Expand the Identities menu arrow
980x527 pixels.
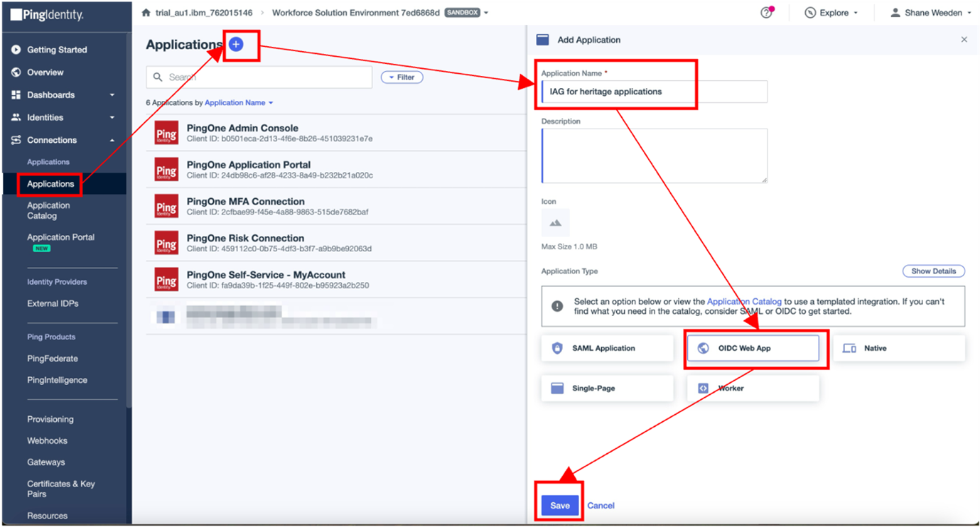[112, 118]
